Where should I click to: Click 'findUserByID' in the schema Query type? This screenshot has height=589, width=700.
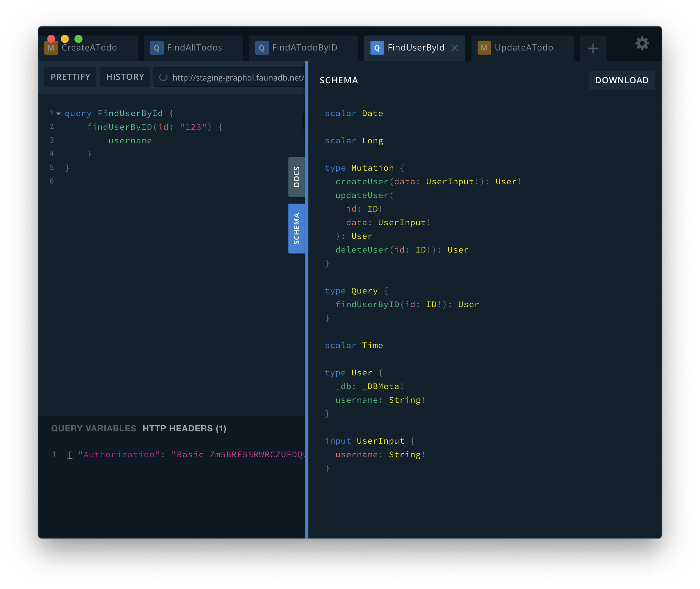[367, 304]
